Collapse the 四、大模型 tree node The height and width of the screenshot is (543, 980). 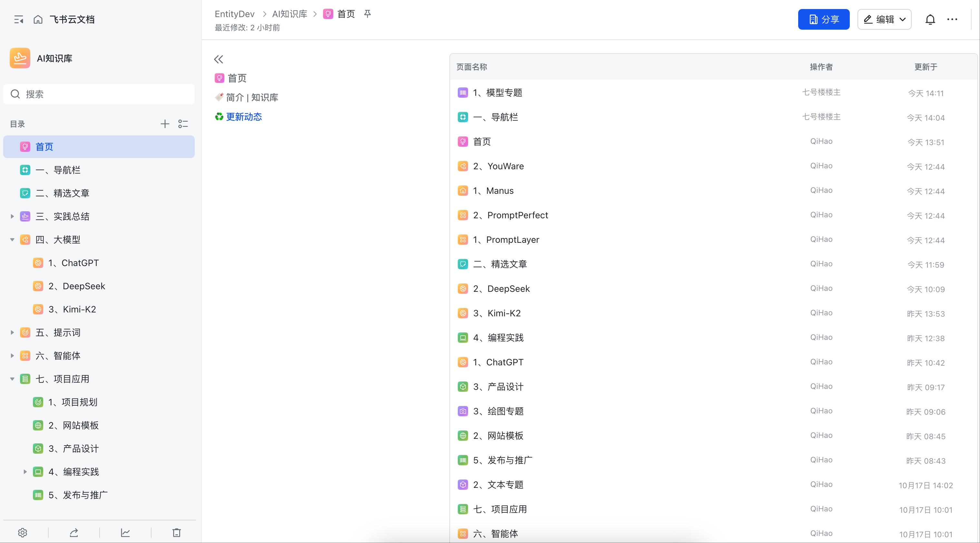coord(12,240)
